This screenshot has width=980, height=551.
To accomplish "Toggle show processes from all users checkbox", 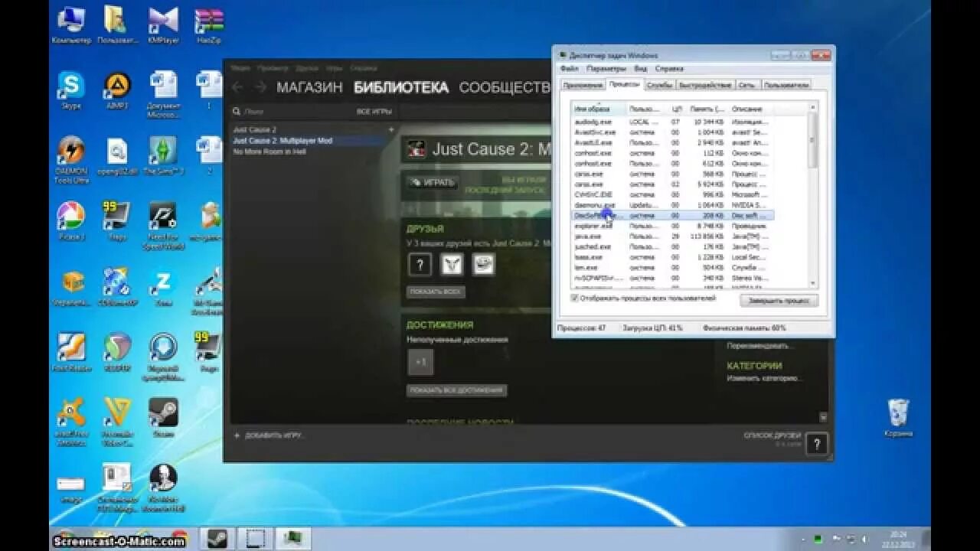I will click(x=575, y=298).
